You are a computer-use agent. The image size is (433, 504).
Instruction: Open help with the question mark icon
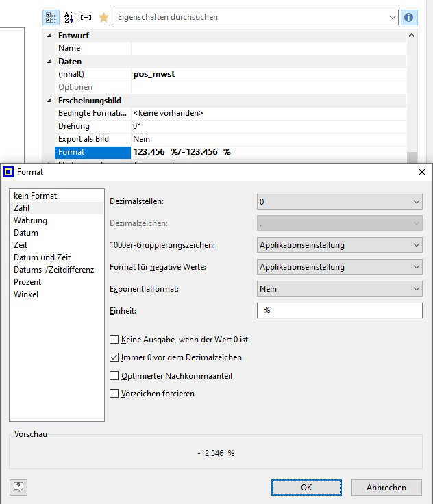pyautogui.click(x=18, y=487)
